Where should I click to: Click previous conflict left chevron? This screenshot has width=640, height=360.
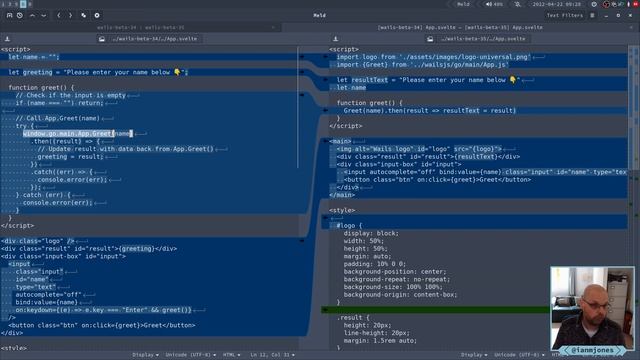(59, 15)
